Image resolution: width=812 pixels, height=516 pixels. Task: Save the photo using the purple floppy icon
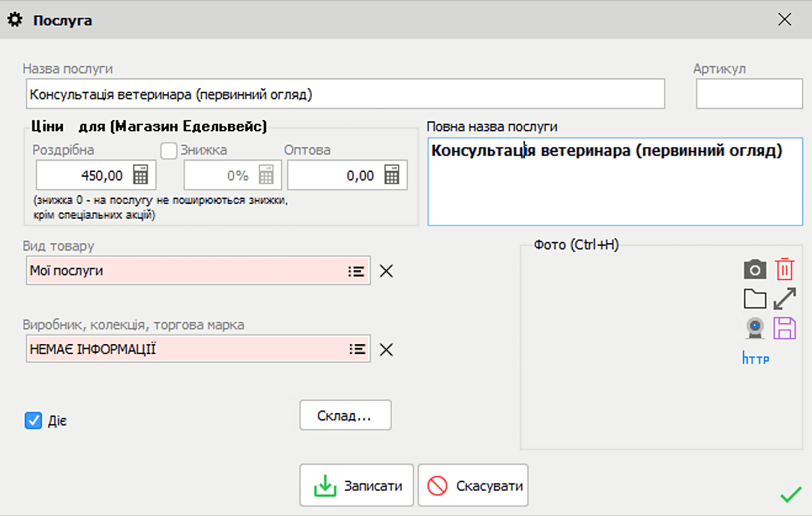(x=784, y=328)
